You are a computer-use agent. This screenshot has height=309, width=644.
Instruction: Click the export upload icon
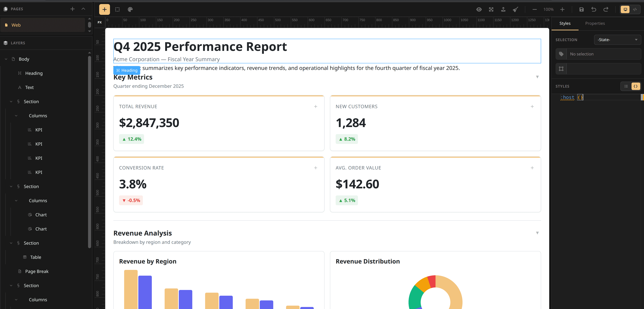pyautogui.click(x=503, y=9)
